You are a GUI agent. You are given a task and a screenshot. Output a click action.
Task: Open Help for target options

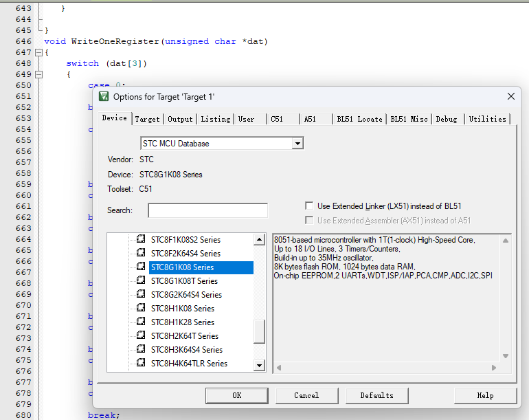coord(486,395)
